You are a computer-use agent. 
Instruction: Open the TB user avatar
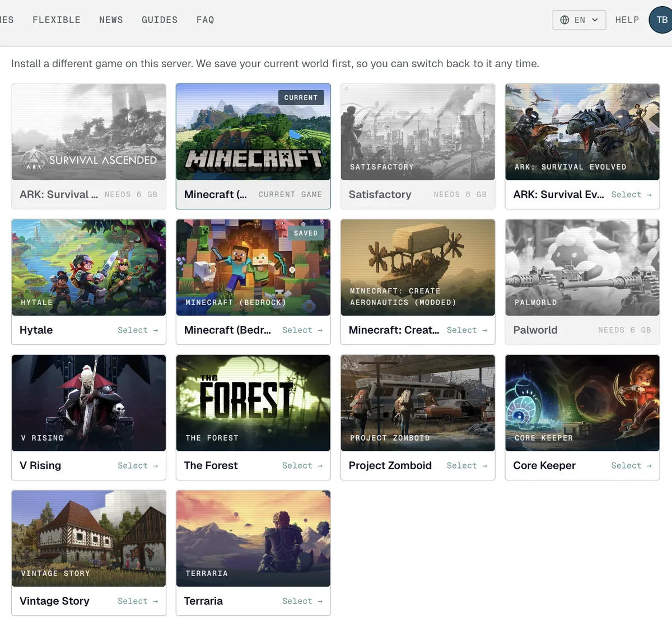[661, 20]
